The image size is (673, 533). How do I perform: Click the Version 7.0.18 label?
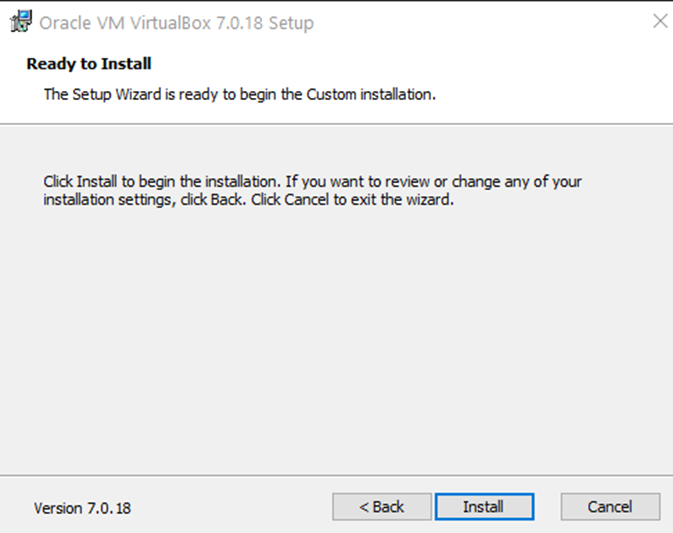click(x=82, y=508)
